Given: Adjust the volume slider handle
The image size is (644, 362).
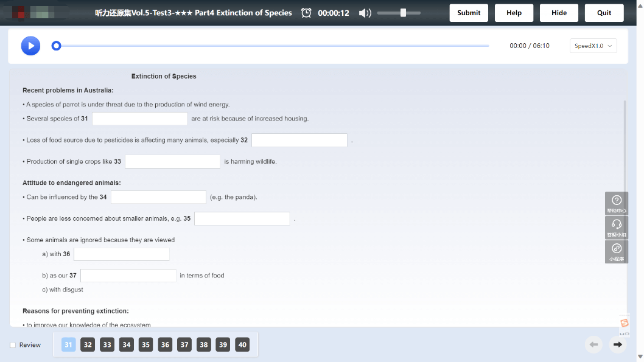Looking at the screenshot, I should point(404,13).
